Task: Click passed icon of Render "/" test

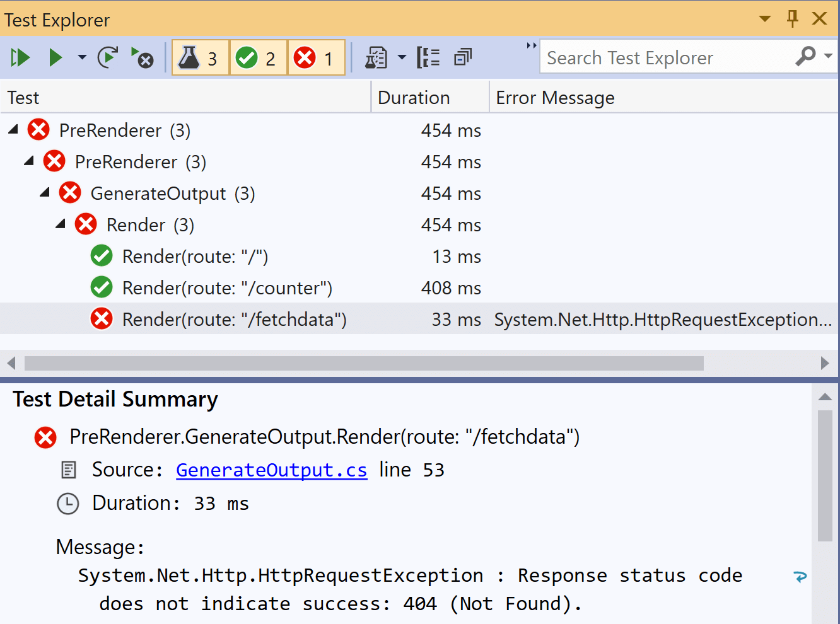Action: (102, 256)
